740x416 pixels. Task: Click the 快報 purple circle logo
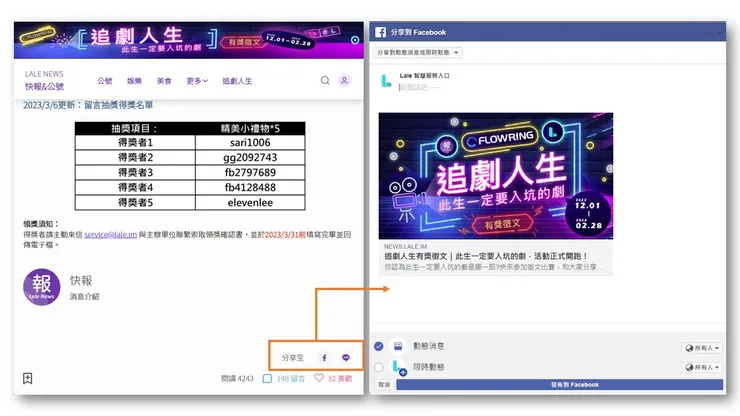click(42, 287)
